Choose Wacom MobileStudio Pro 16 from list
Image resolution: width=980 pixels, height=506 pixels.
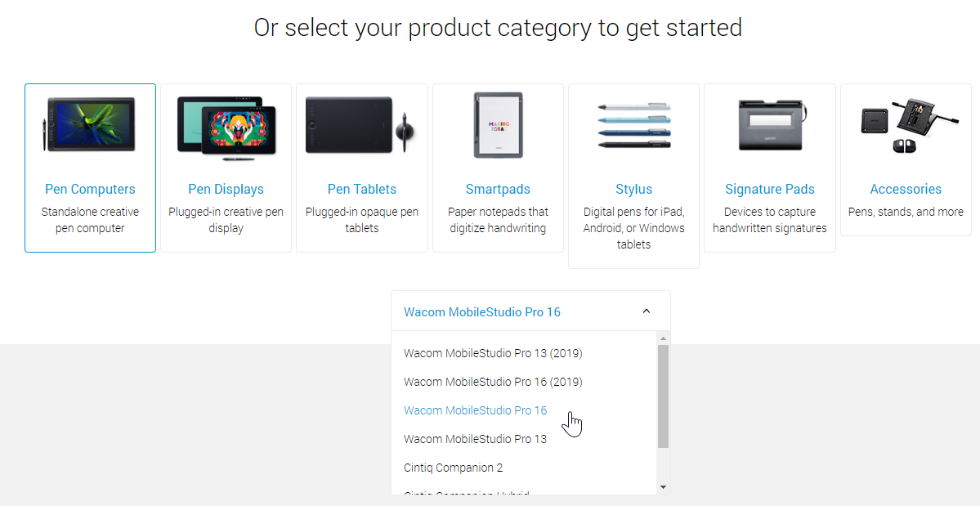475,410
